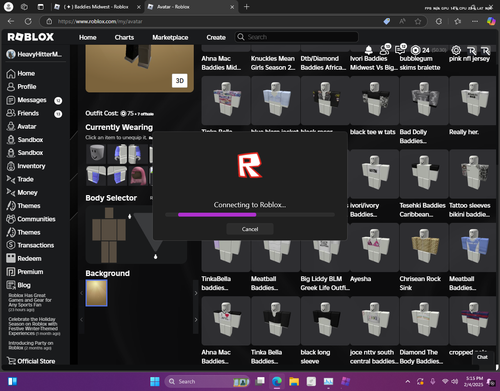Click the previous arrow beside the Background swatch

(x=81, y=293)
